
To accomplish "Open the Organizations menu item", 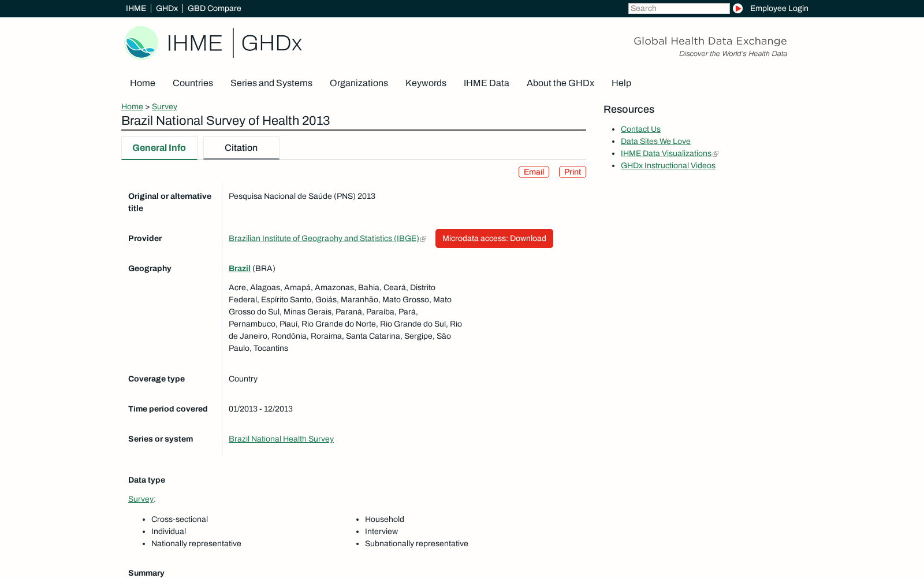I will (359, 83).
